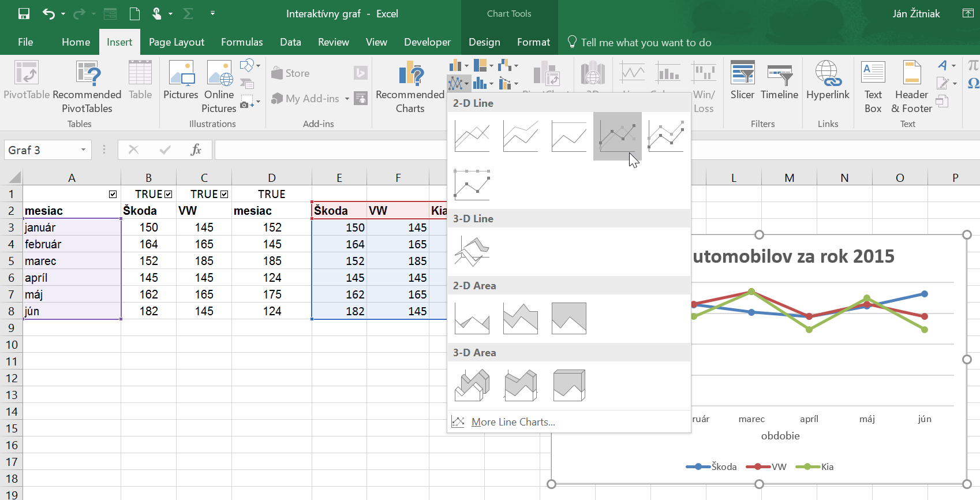Screen dimensions: 980x500
Task: Open the Formulas tab
Action: pyautogui.click(x=242, y=42)
